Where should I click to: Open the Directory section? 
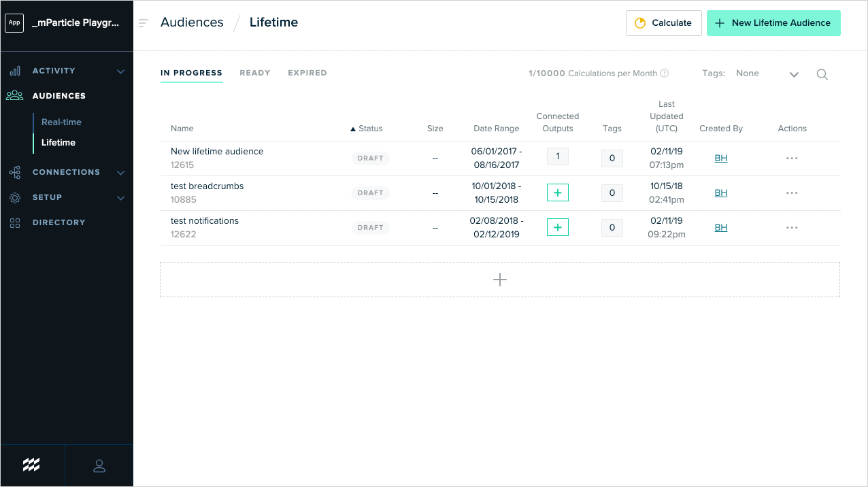tap(59, 222)
